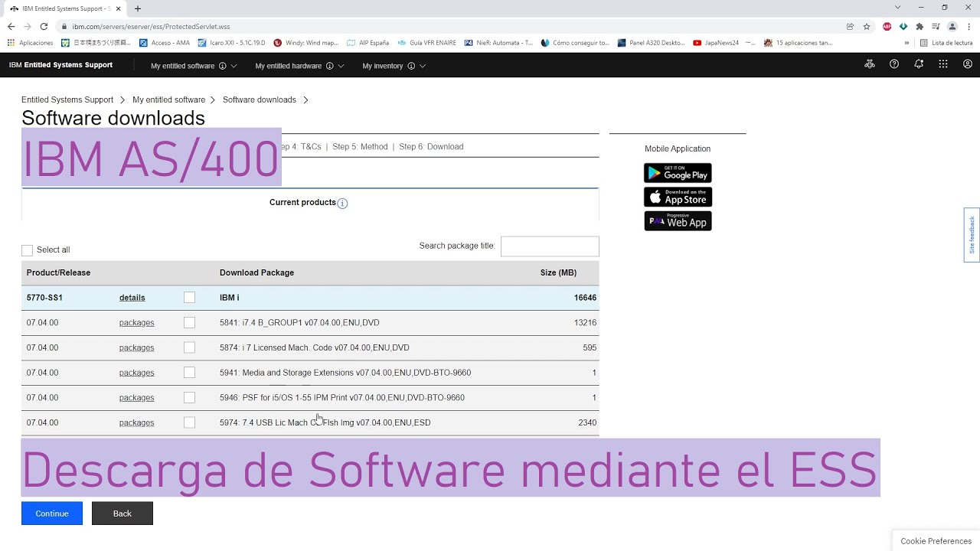Click the browser back arrow
Viewport: 980px width, 551px height.
(11, 26)
